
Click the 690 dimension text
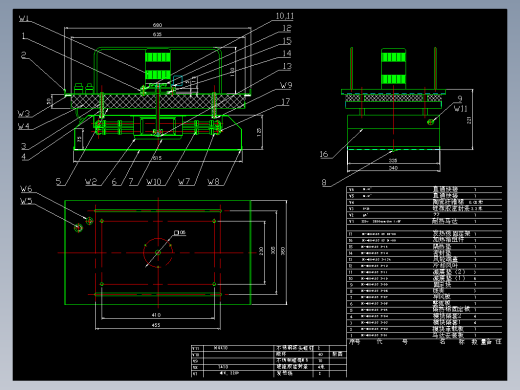(x=157, y=25)
